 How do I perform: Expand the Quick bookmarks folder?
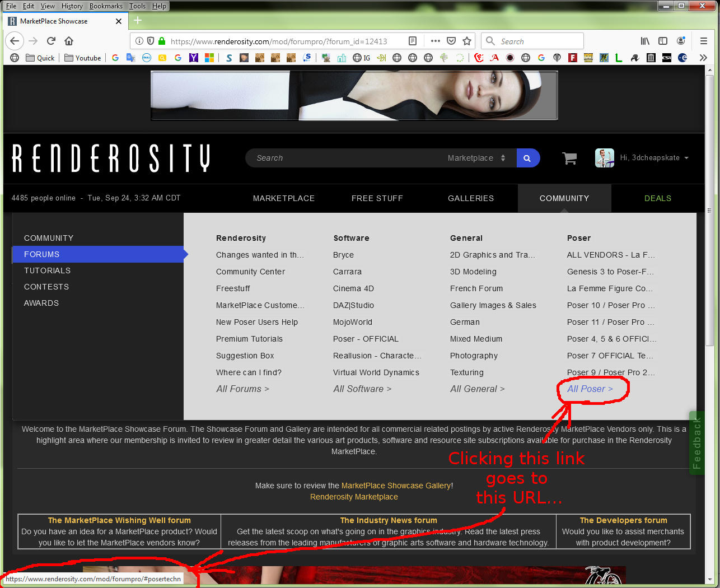[x=40, y=58]
